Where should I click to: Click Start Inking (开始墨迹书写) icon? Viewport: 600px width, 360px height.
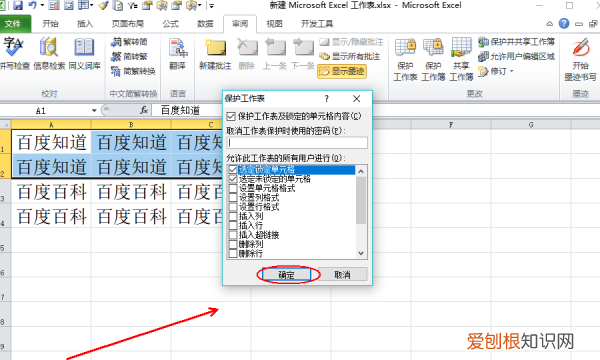tap(580, 59)
